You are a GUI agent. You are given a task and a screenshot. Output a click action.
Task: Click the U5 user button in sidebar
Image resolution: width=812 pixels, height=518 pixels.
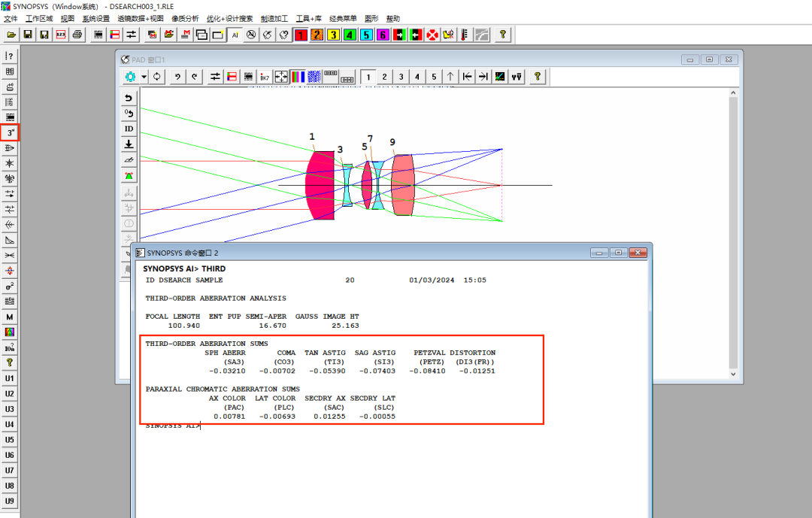click(x=10, y=440)
